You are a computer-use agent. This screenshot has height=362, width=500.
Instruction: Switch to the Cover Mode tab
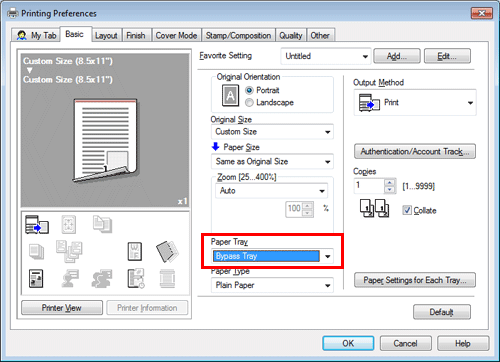pos(176,35)
